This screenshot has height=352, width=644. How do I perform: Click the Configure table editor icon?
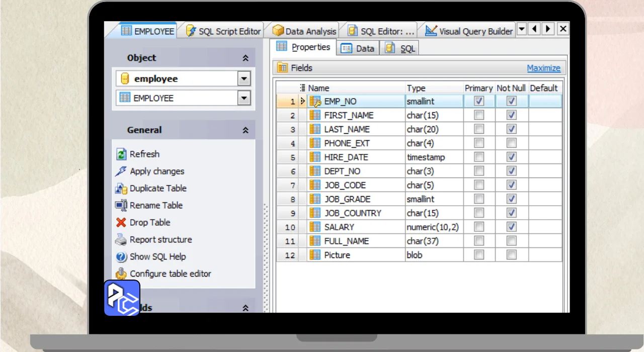pos(121,274)
